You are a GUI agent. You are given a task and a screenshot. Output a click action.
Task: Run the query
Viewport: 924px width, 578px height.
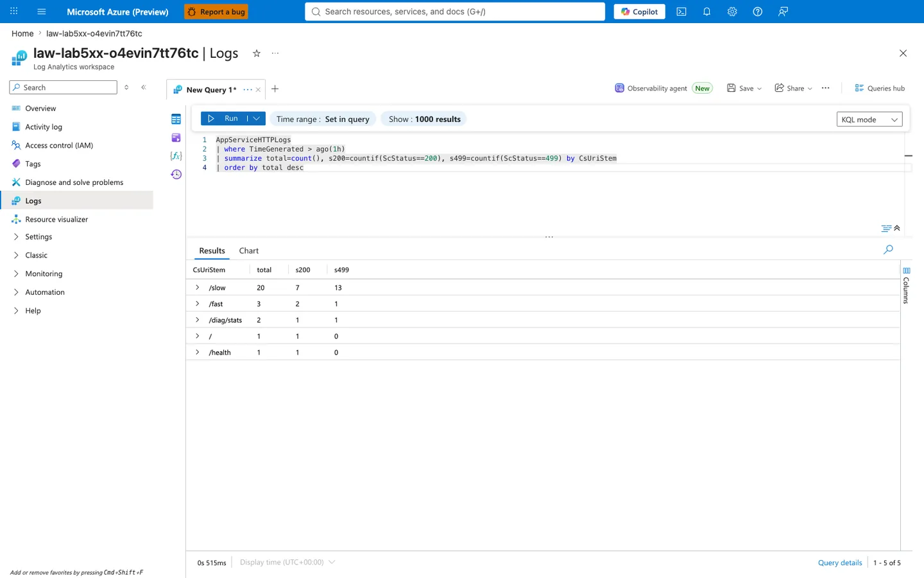pos(224,119)
